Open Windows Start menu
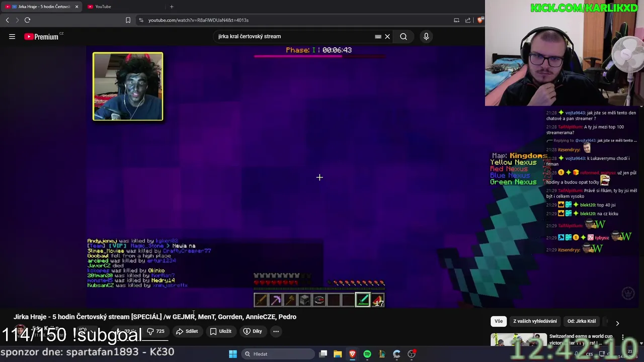The image size is (644, 362). [233, 354]
